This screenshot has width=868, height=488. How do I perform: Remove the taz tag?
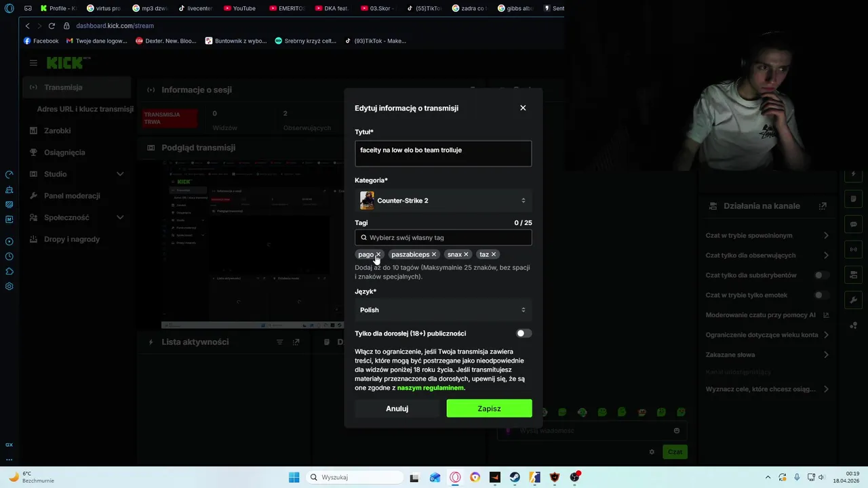point(494,254)
